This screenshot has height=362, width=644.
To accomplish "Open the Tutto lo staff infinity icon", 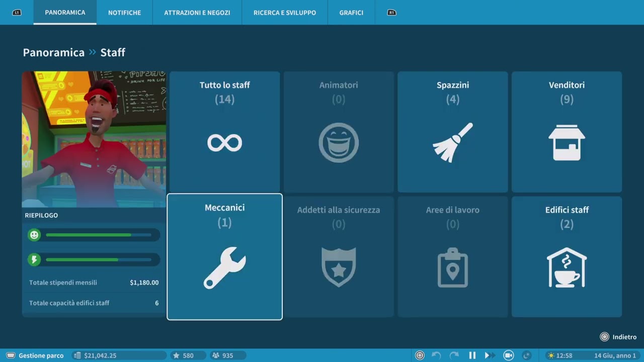I will (224, 143).
